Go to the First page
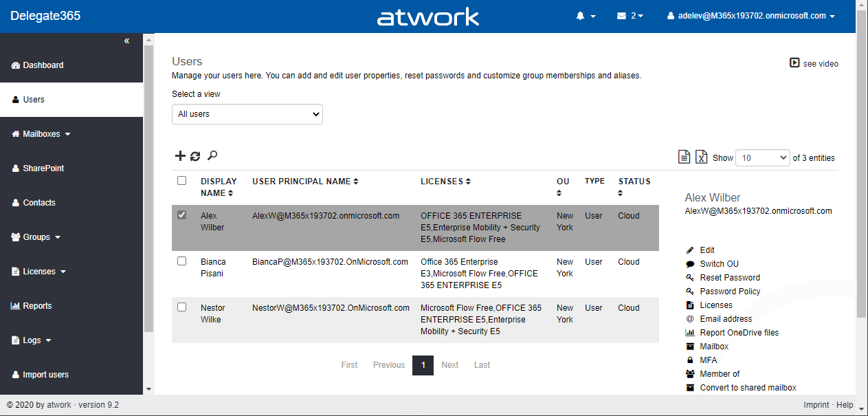868x416 pixels. (349, 365)
